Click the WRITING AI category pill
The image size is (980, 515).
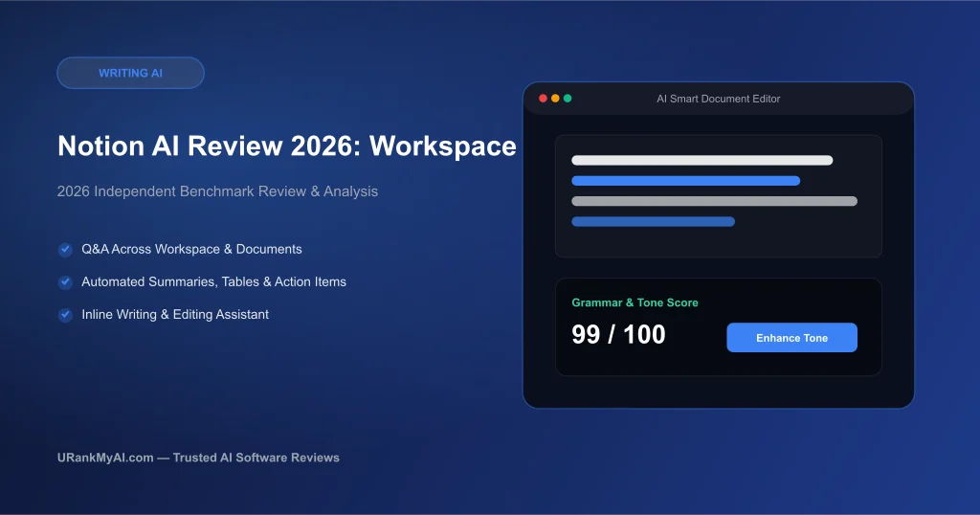pyautogui.click(x=130, y=73)
